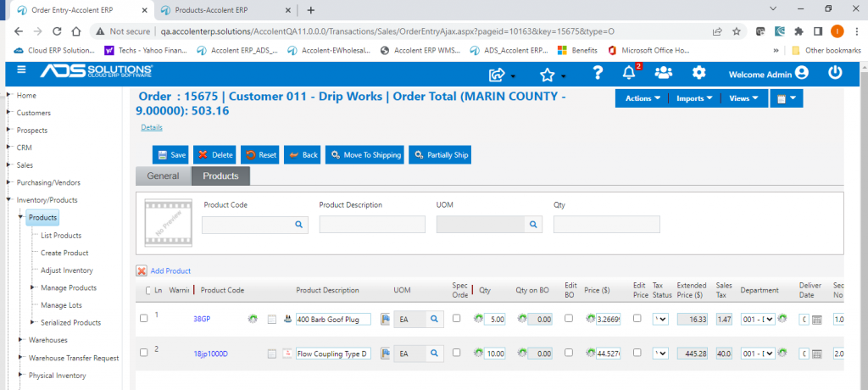Click the gear icon beside the 5.00 quantity

tap(478, 319)
